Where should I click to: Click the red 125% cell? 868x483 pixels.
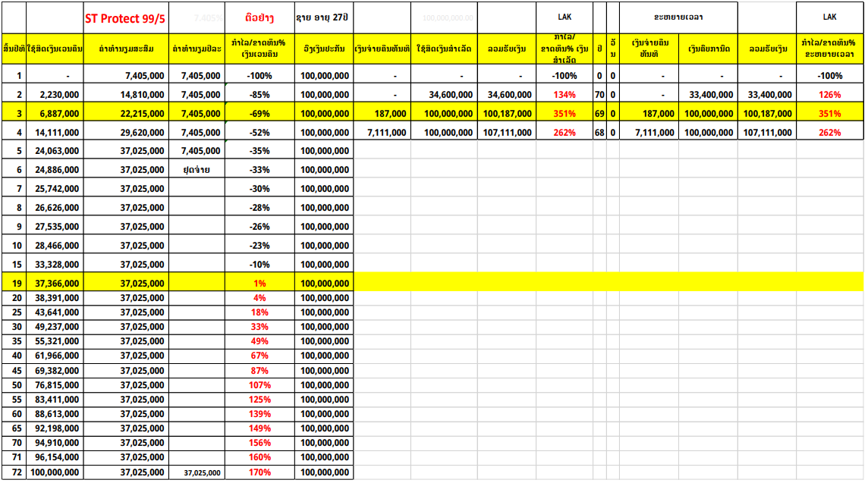pyautogui.click(x=259, y=400)
